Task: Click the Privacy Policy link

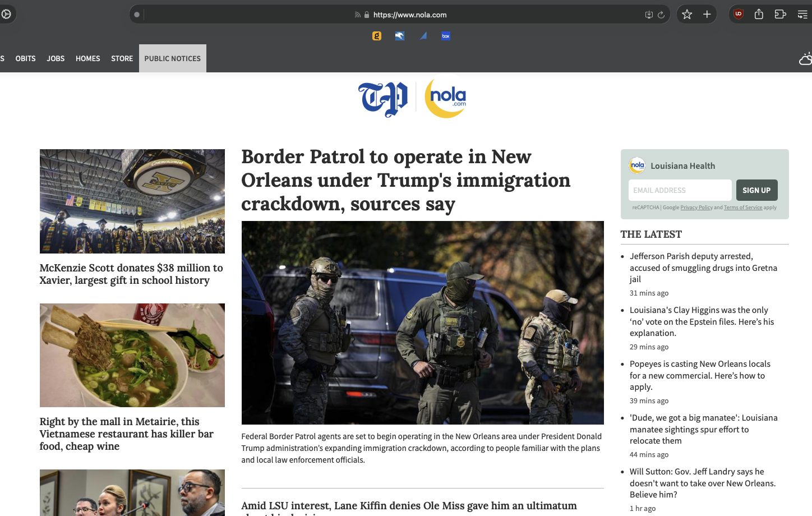Action: click(x=696, y=208)
